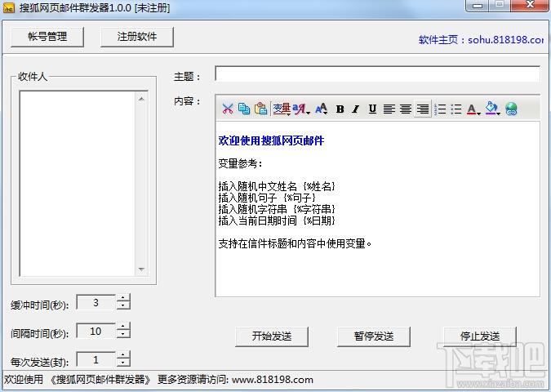Click inside the 收件人 recipients list box
The image size is (551, 392).
tap(78, 184)
